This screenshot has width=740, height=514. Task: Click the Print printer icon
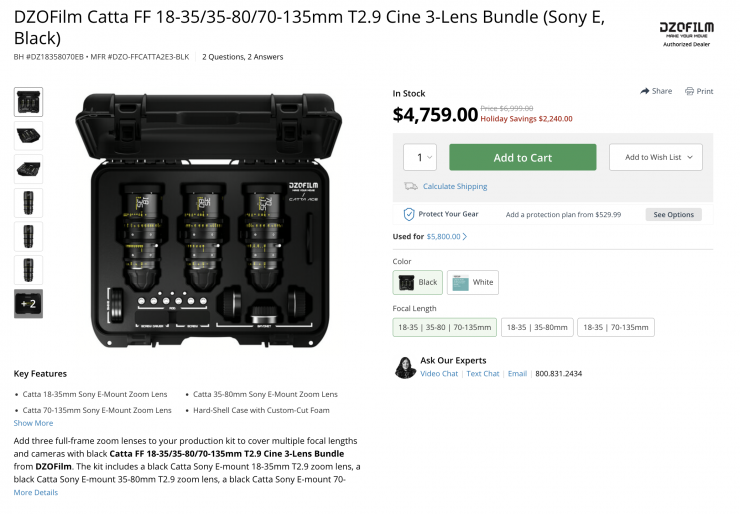690,91
